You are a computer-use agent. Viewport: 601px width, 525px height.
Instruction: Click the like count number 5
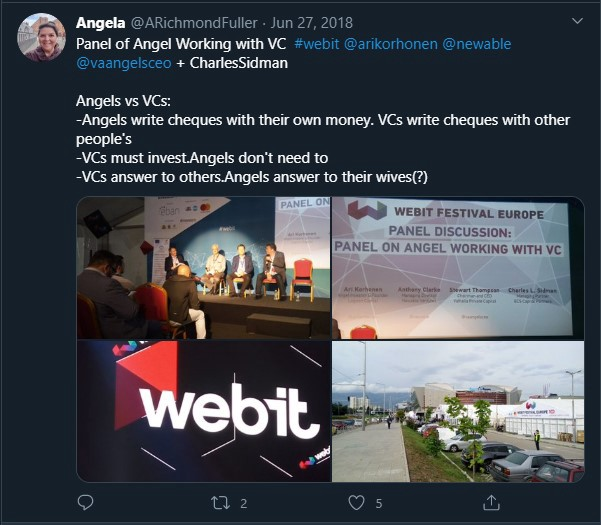[x=379, y=503]
